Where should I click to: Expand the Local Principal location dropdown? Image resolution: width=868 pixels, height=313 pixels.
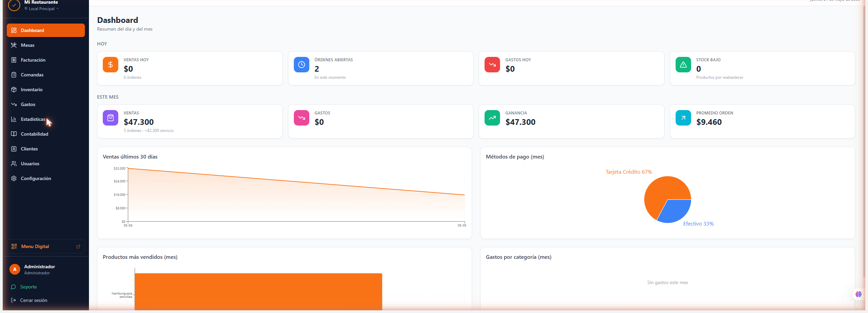tap(42, 9)
